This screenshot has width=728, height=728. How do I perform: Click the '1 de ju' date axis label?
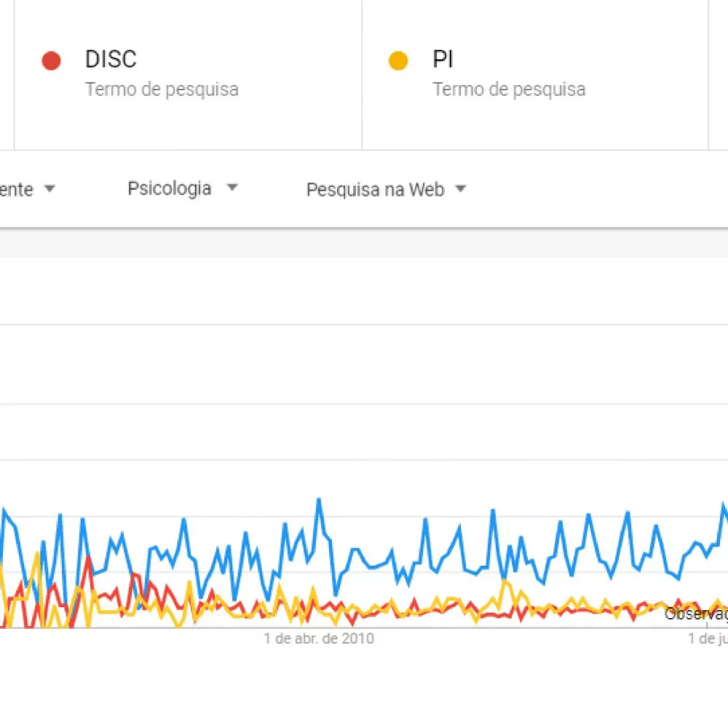click(708, 638)
